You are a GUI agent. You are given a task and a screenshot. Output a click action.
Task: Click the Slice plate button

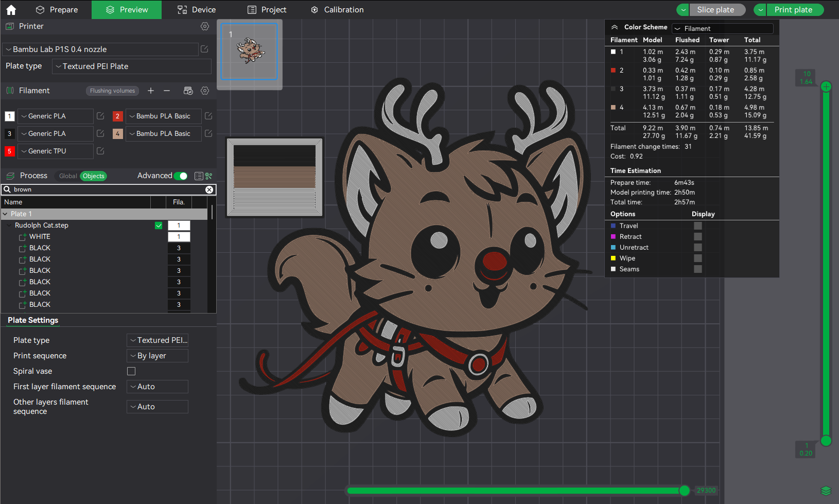718,10
